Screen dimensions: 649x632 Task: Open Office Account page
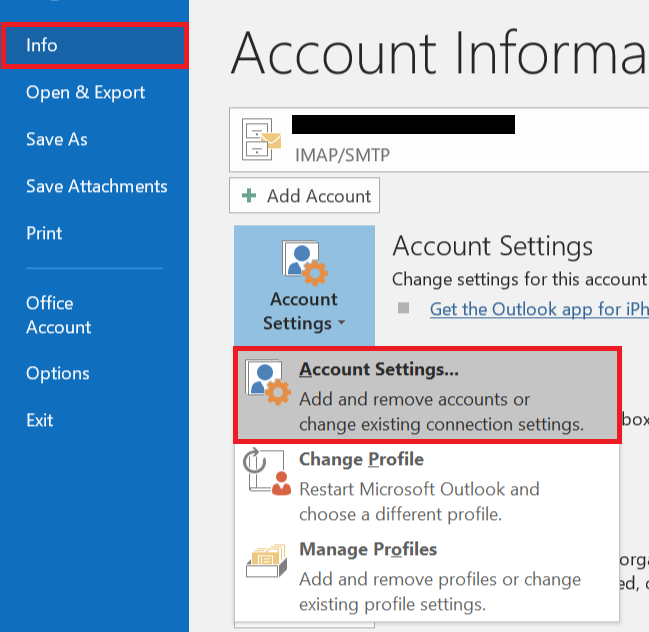(x=58, y=315)
